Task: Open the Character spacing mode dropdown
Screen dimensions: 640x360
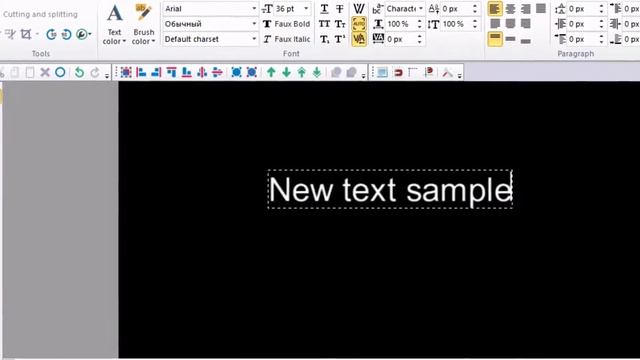Action: coord(421,9)
